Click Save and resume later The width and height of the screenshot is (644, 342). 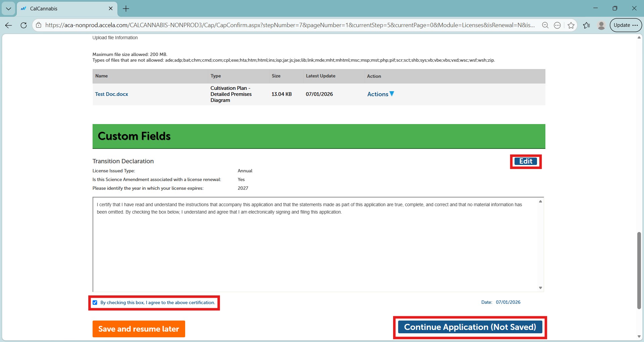click(x=139, y=329)
